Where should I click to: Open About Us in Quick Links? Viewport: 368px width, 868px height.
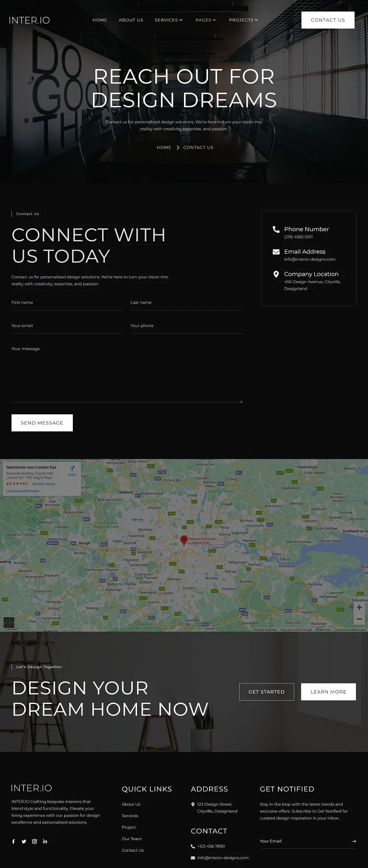click(x=131, y=804)
